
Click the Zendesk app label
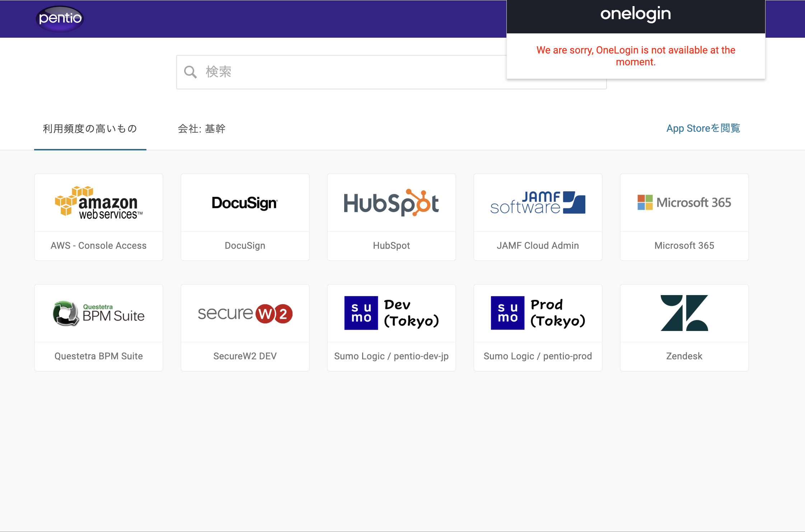(684, 356)
